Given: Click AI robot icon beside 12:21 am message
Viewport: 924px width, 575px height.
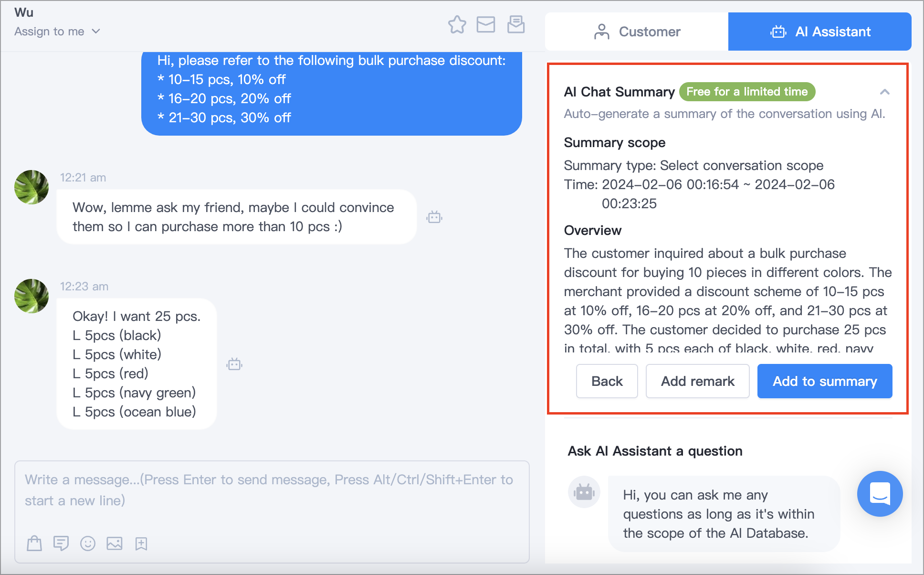Looking at the screenshot, I should pos(434,217).
